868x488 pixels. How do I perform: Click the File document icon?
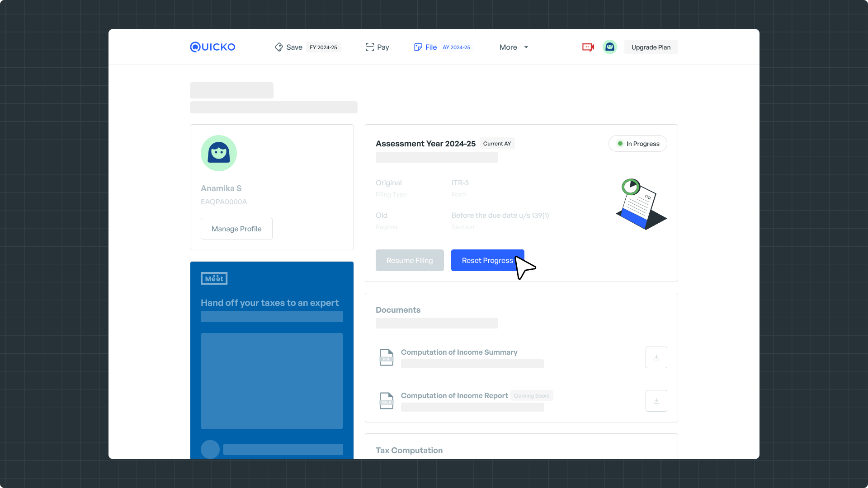coord(418,47)
